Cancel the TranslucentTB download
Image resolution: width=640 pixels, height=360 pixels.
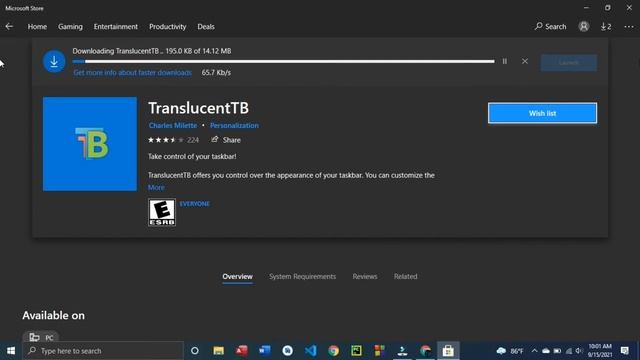click(x=524, y=61)
